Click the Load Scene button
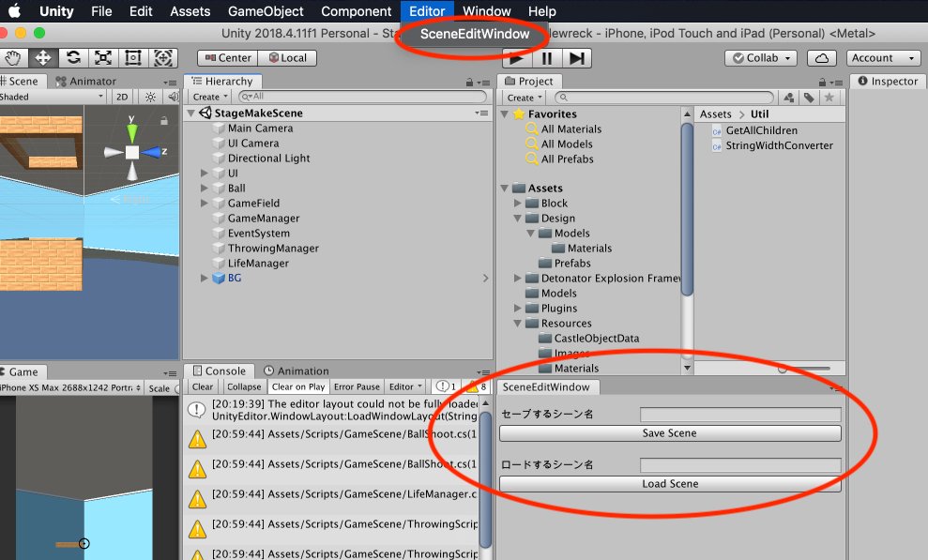928x560 pixels. [670, 484]
